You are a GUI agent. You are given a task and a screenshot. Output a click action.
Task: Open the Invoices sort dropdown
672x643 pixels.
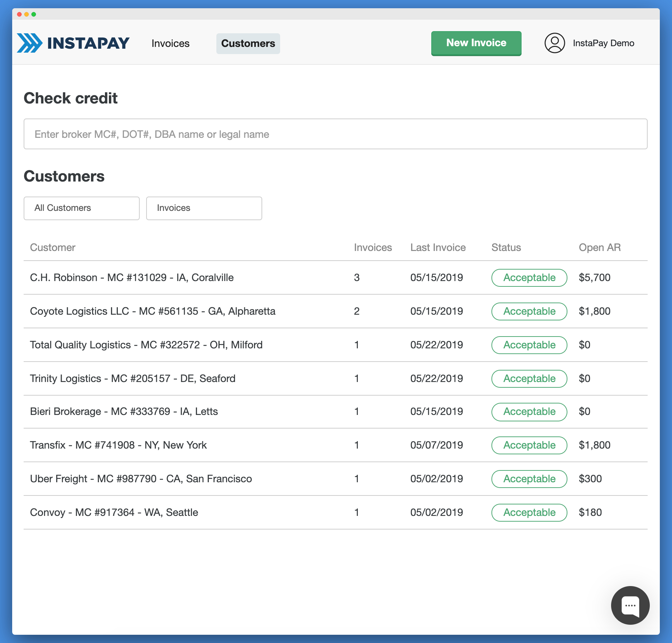coord(204,208)
